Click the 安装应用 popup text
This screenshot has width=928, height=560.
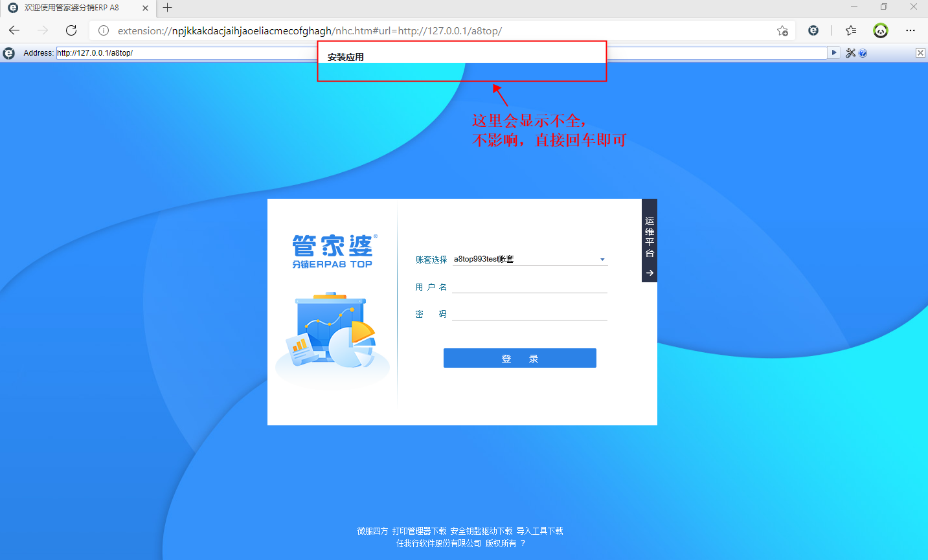coord(346,57)
